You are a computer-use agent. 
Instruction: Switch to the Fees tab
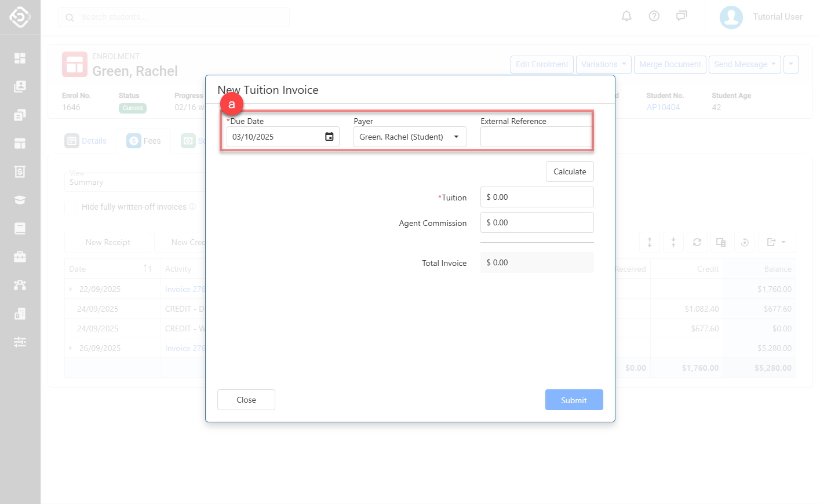tap(144, 141)
